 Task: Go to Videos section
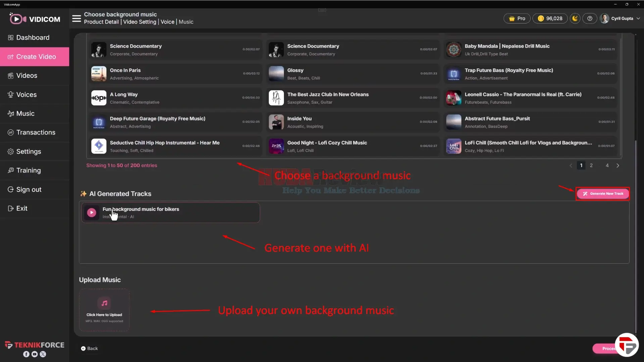click(x=35, y=75)
